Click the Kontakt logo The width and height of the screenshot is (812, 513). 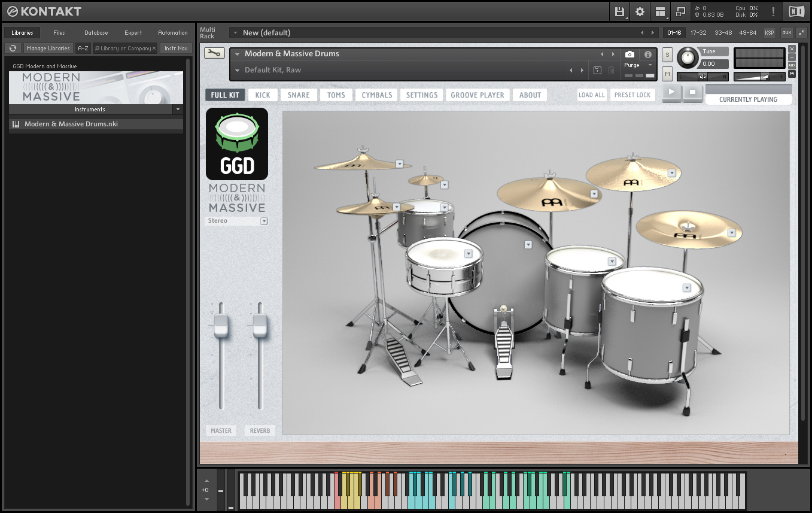tap(44, 11)
